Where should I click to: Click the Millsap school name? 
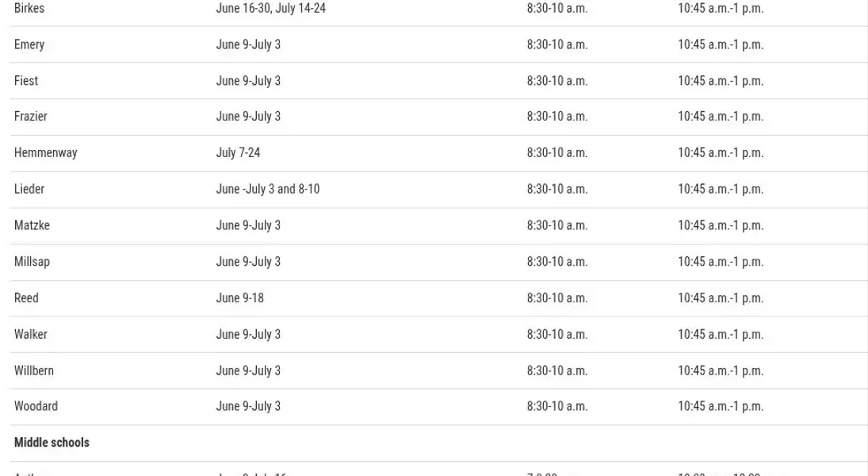(x=33, y=262)
